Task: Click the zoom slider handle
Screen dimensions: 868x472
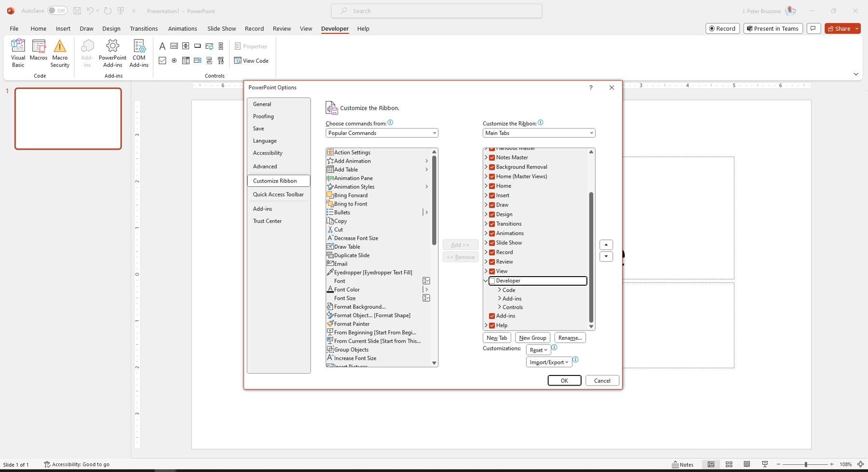Action: click(x=806, y=464)
